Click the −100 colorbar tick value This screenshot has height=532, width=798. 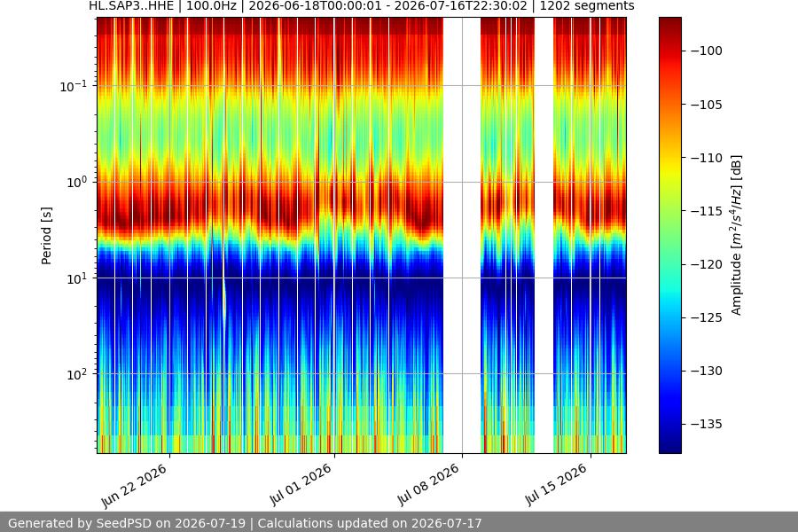coord(707,51)
